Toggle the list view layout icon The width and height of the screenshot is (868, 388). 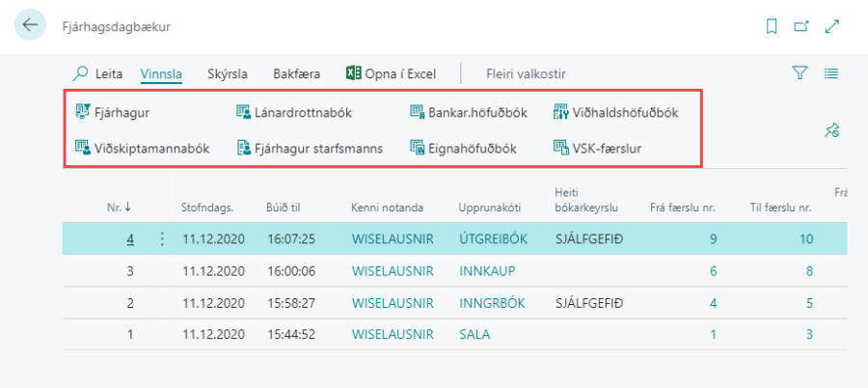[x=831, y=72]
